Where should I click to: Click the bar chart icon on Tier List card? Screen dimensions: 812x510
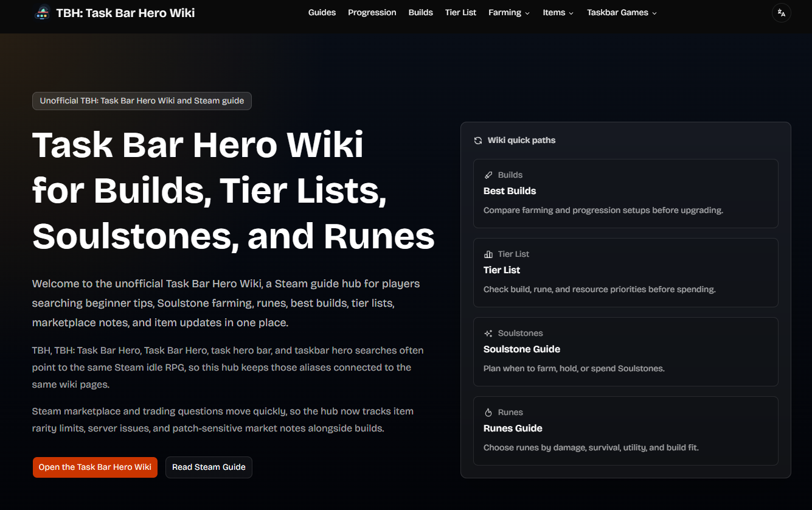coord(488,254)
